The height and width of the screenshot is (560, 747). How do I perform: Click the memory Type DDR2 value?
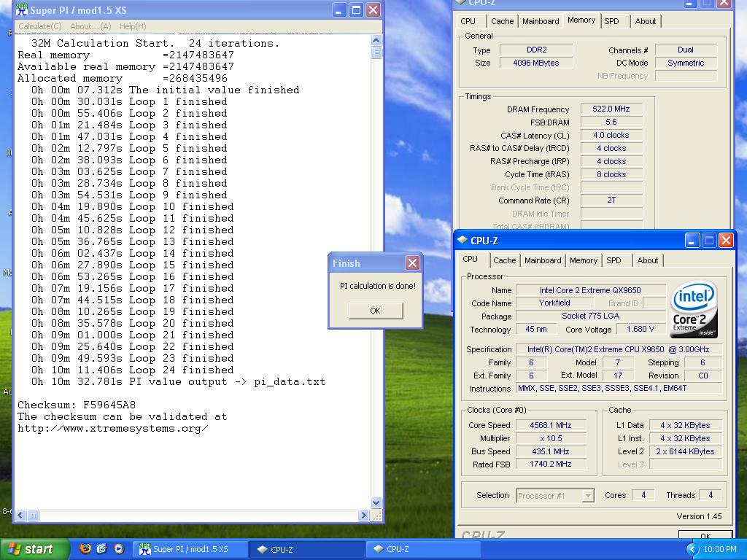(x=536, y=50)
